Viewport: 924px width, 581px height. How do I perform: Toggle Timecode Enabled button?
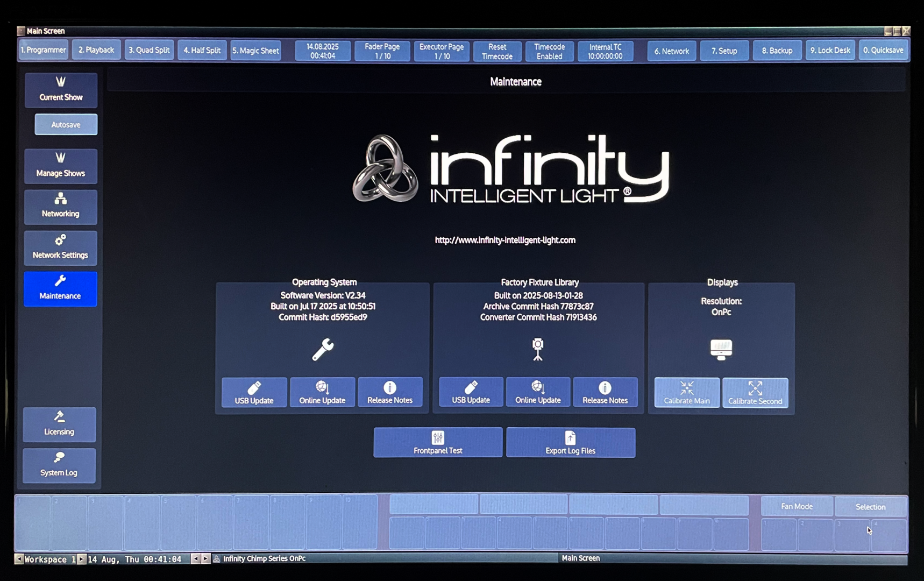[550, 51]
